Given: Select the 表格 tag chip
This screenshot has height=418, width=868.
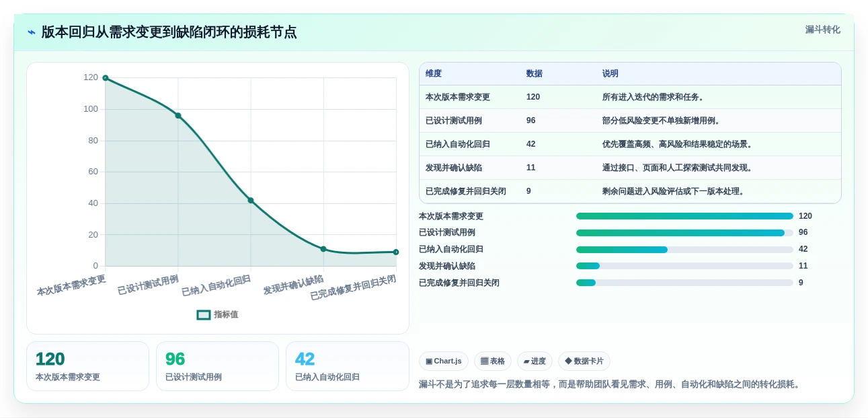Looking at the screenshot, I should pyautogui.click(x=493, y=361).
